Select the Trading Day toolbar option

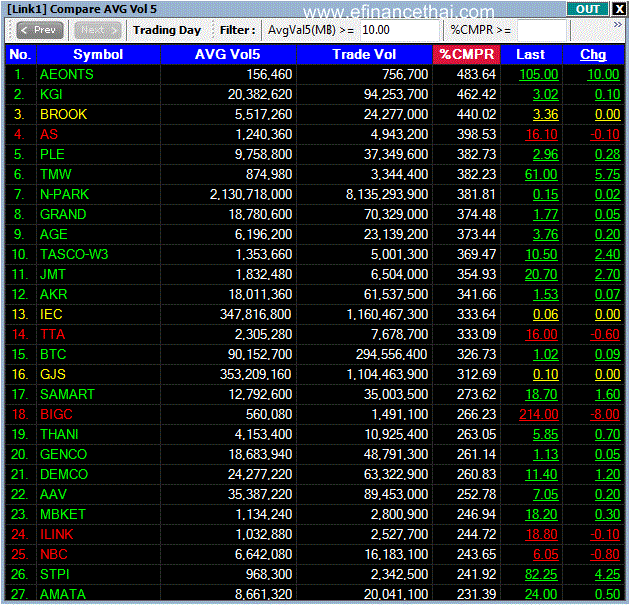click(x=167, y=30)
